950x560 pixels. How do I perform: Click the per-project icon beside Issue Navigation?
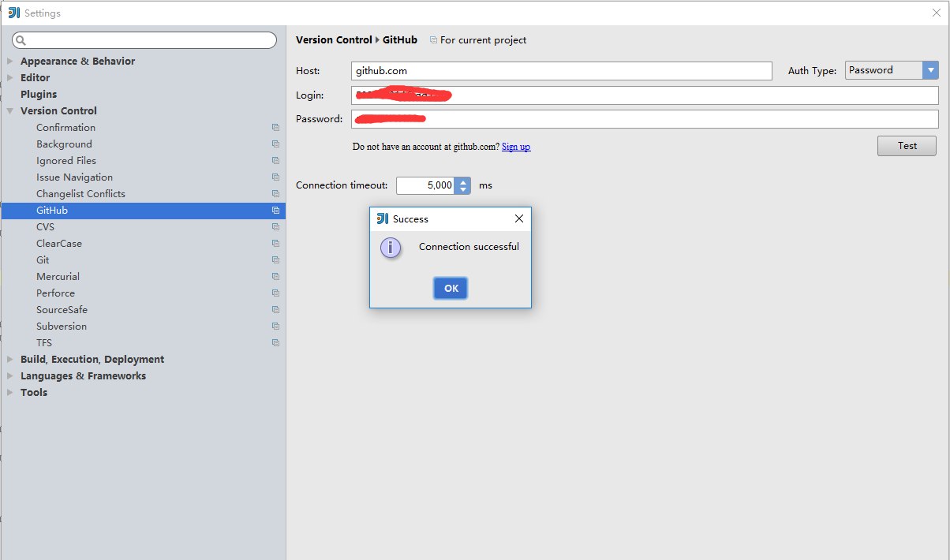(275, 177)
